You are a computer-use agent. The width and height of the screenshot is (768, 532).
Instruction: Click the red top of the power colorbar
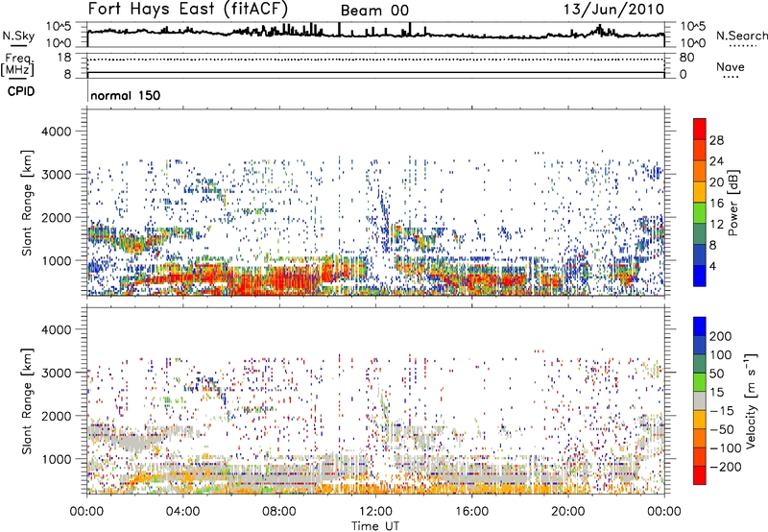pyautogui.click(x=700, y=130)
